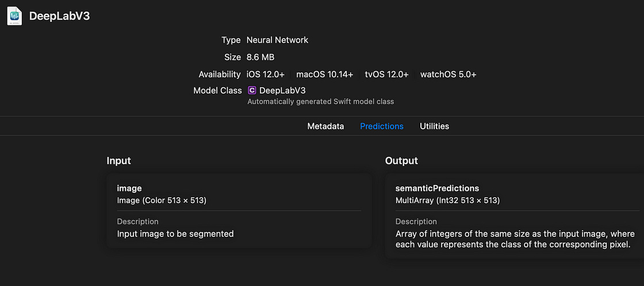Select the 'Neural Network' type value

point(277,40)
